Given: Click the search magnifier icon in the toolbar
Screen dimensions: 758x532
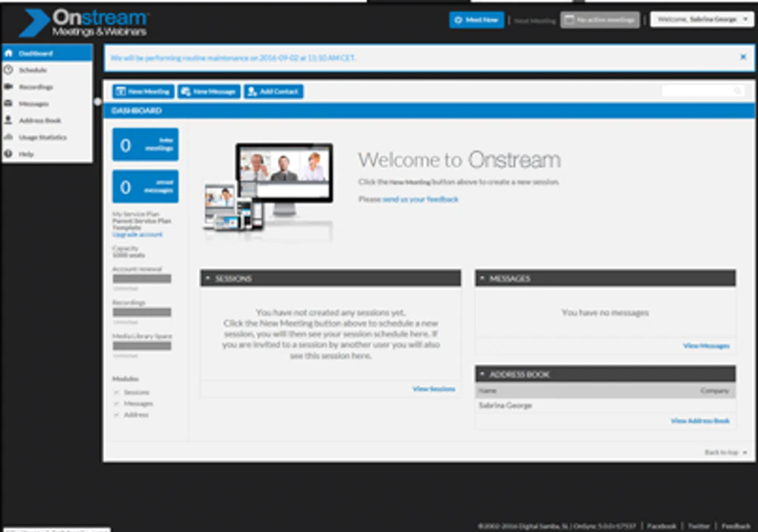Looking at the screenshot, I should [737, 91].
